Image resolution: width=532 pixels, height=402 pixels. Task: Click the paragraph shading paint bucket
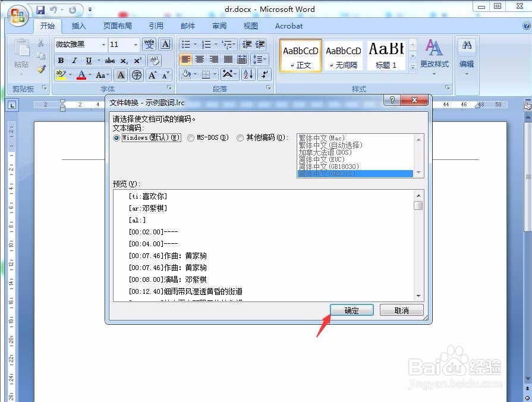point(186,74)
